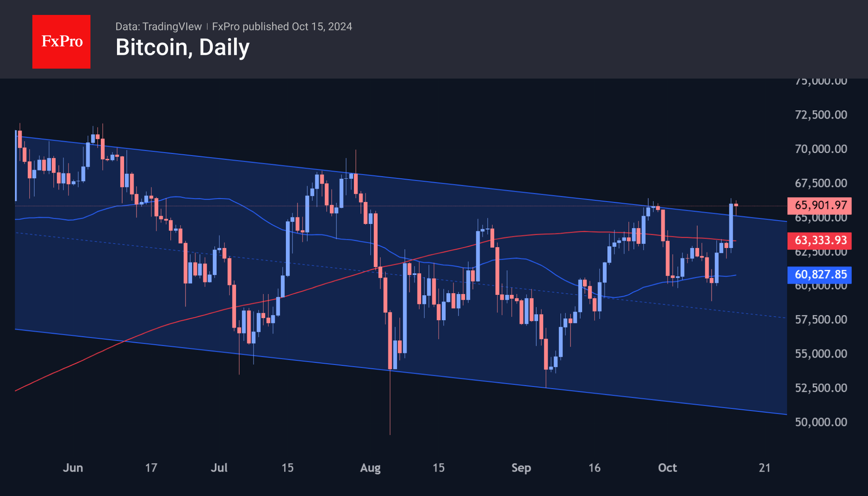Jump to the Aug date marker
The width and height of the screenshot is (868, 496).
coord(370,468)
